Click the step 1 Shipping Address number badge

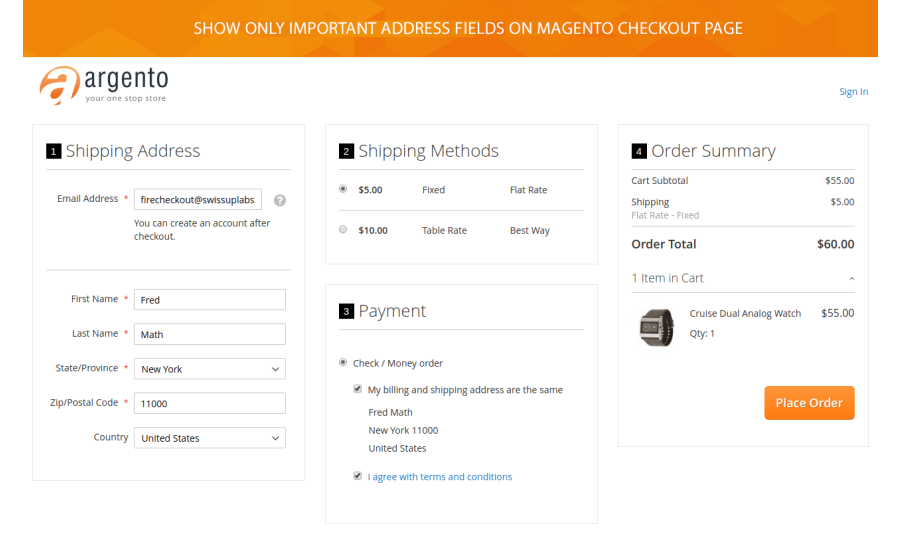coord(53,152)
